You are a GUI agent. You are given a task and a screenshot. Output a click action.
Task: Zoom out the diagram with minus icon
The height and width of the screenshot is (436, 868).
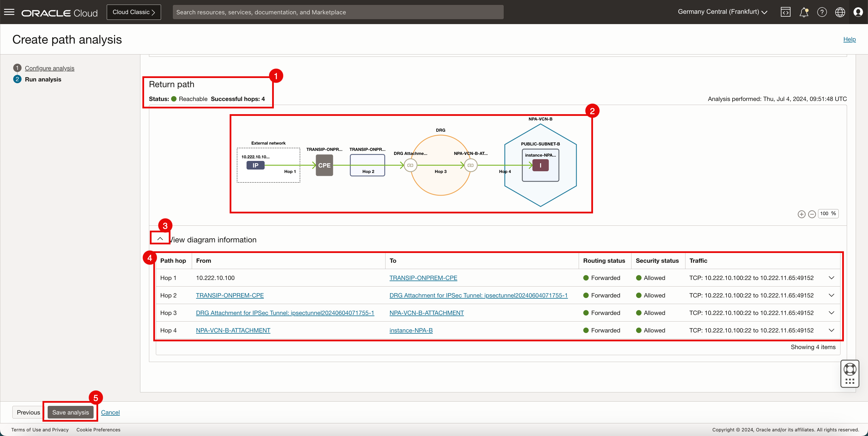812,214
